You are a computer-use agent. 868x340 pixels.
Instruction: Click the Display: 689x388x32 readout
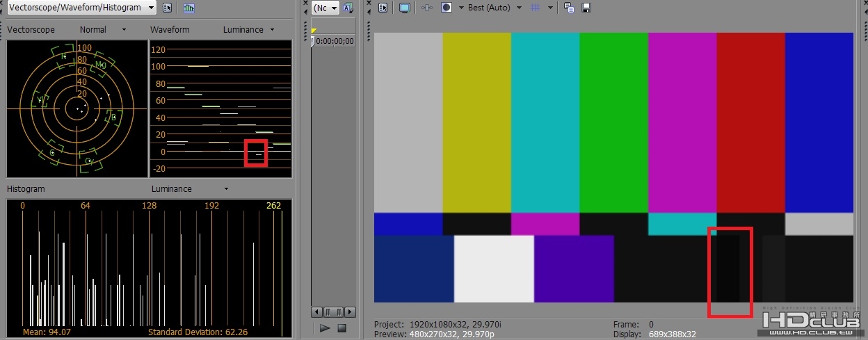[x=654, y=334]
